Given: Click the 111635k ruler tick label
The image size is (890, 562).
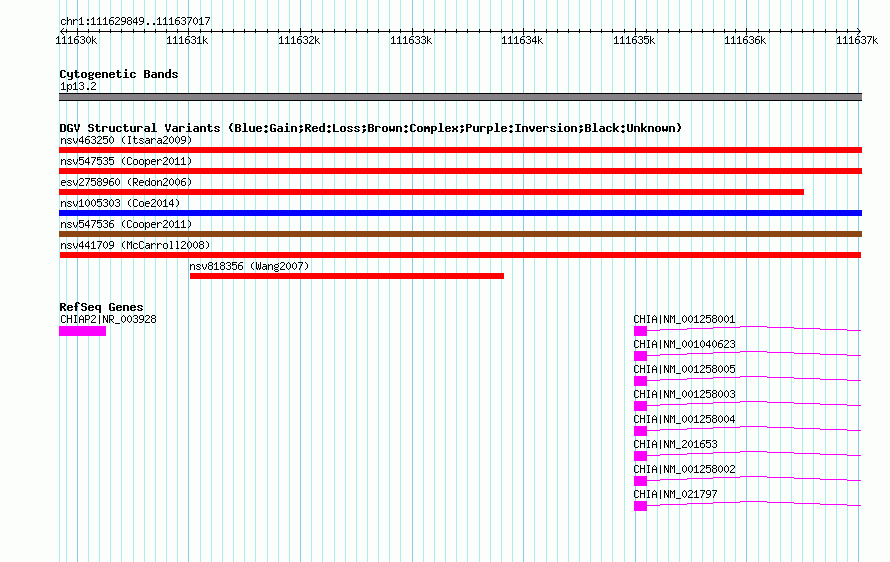Looking at the screenshot, I should point(634,40).
